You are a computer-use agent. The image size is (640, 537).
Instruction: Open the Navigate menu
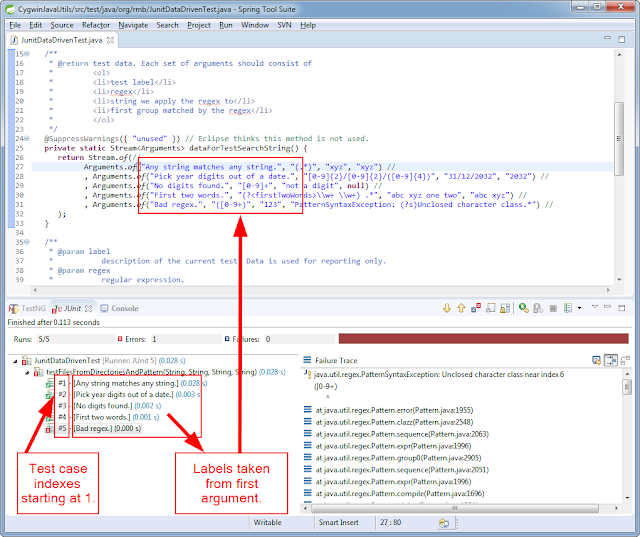coord(133,25)
